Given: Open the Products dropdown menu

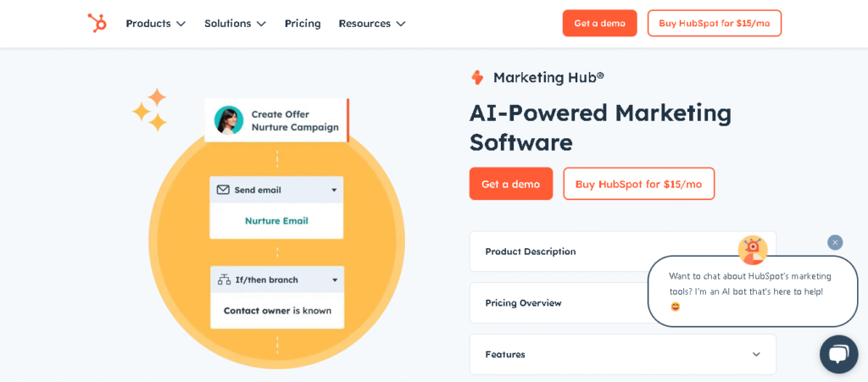Looking at the screenshot, I should pyautogui.click(x=155, y=24).
